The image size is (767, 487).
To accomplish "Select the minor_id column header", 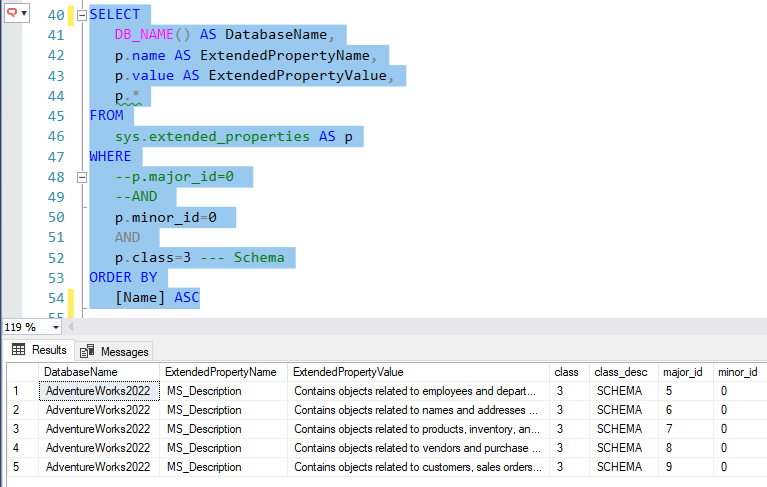I will pos(740,372).
